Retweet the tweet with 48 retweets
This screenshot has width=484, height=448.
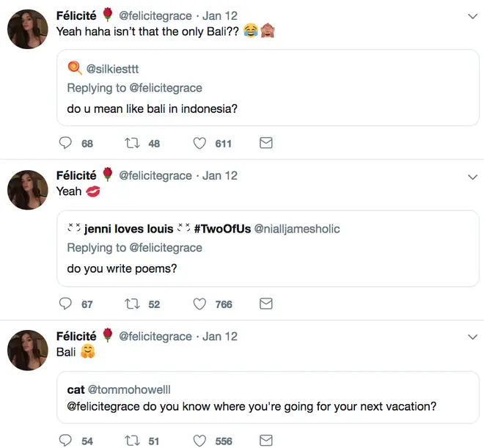[x=132, y=143]
